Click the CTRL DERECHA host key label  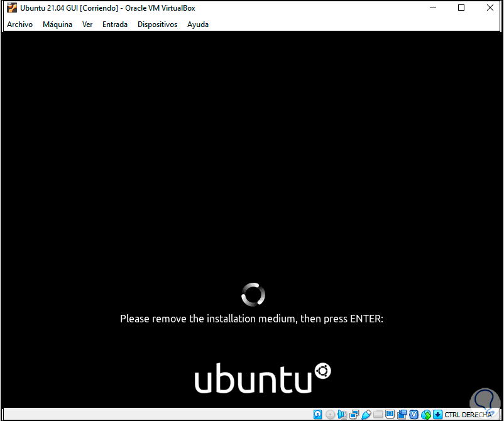[x=468, y=415]
